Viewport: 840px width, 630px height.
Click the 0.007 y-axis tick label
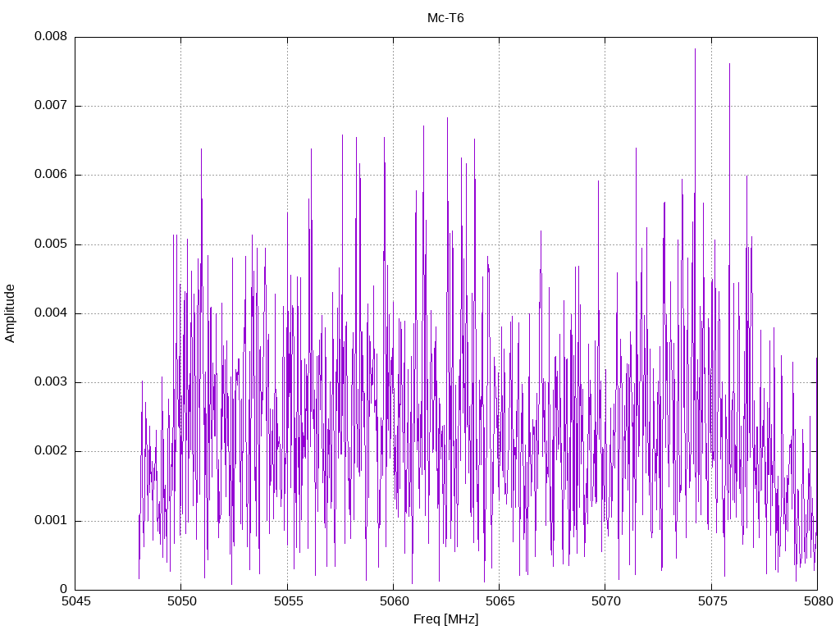(x=51, y=105)
